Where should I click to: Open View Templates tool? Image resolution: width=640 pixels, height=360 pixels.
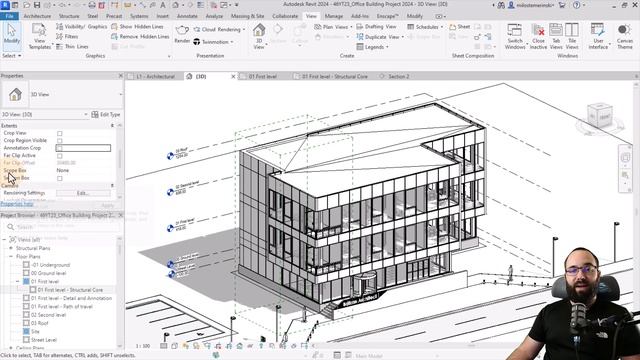[x=40, y=36]
